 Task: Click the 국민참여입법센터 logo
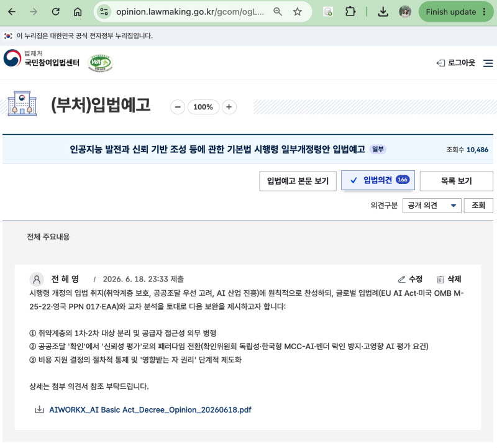[x=42, y=58]
